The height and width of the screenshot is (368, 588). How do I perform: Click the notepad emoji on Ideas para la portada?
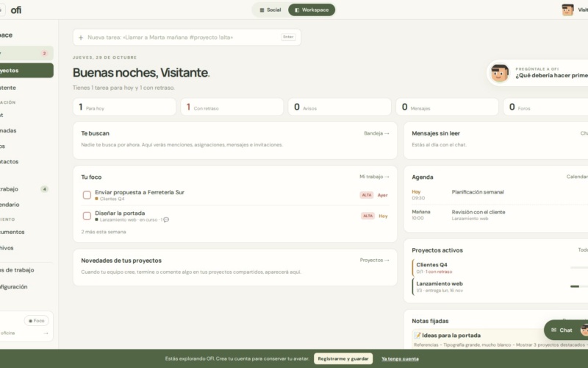click(417, 336)
